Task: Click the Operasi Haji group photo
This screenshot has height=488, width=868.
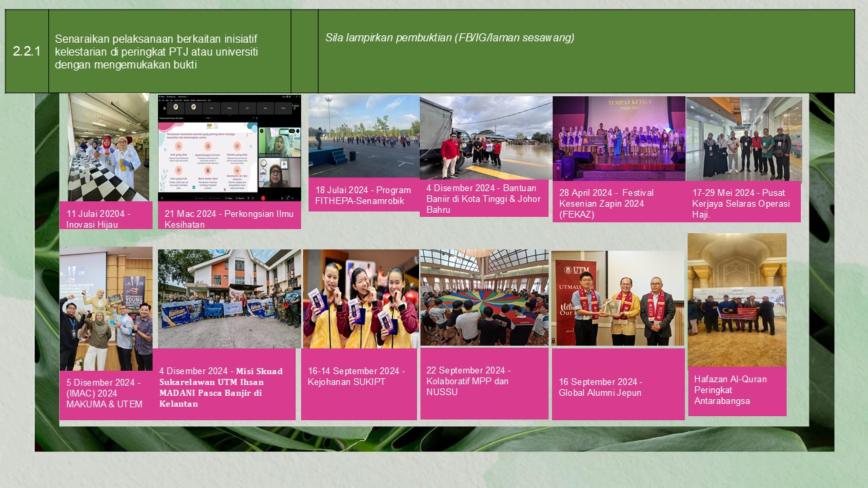Action: click(x=743, y=140)
